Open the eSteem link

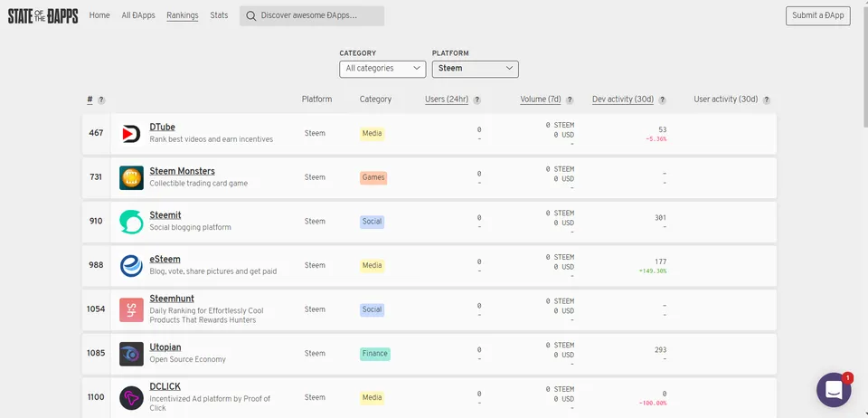[x=165, y=259]
